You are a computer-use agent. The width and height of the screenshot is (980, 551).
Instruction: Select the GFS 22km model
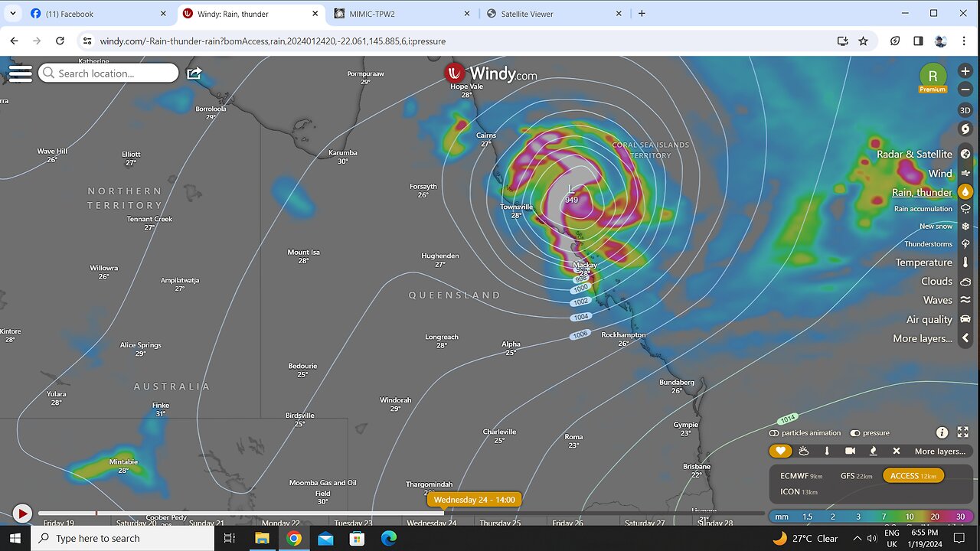pos(857,476)
